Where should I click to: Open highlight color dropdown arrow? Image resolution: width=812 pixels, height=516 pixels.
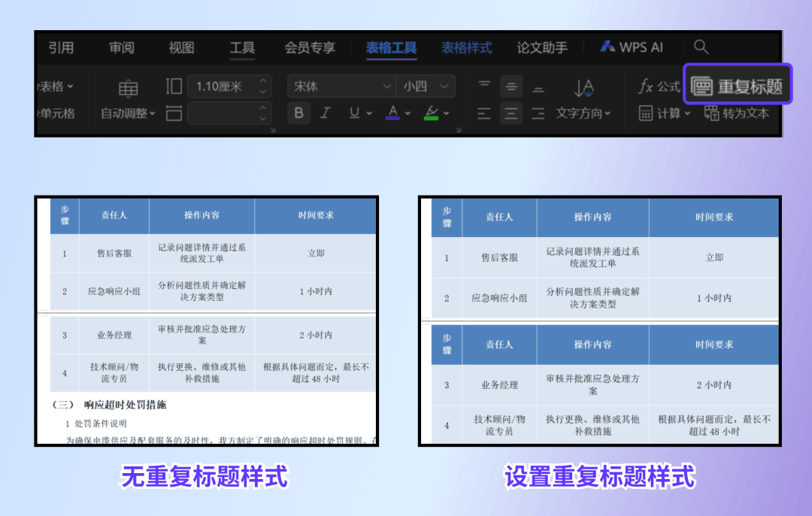click(x=447, y=113)
